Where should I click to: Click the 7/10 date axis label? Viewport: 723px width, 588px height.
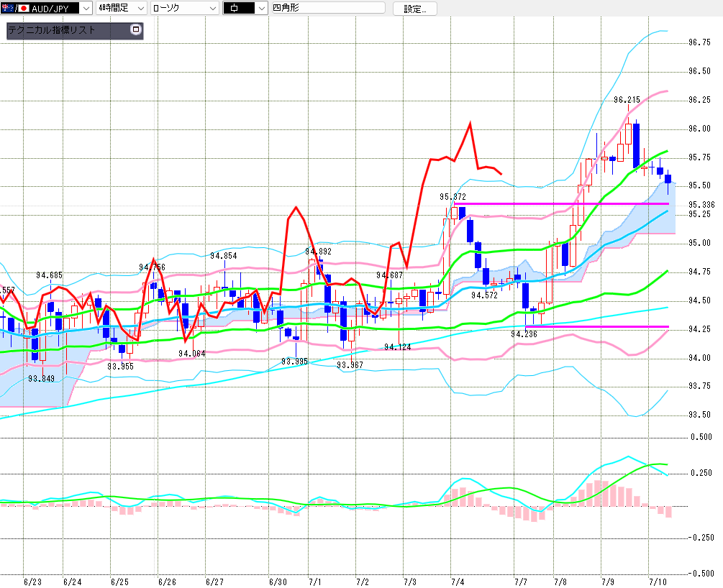coord(658,582)
